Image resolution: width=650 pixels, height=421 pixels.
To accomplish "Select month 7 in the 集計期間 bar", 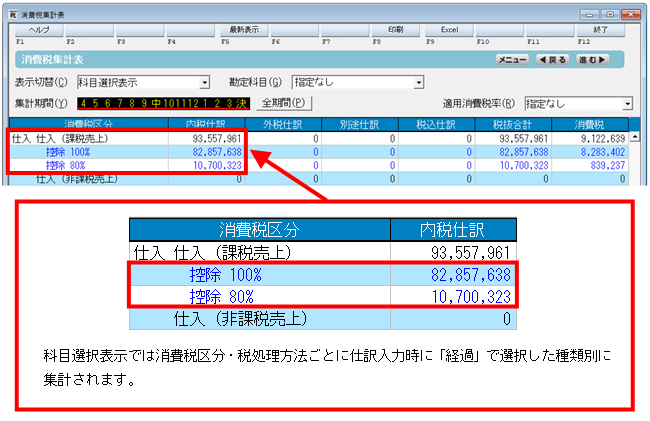I will 119,103.
